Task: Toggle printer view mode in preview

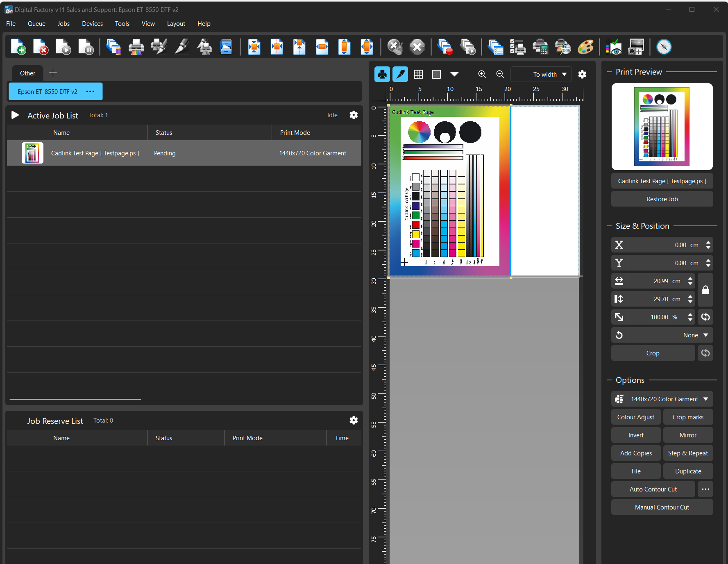Action: pos(382,74)
